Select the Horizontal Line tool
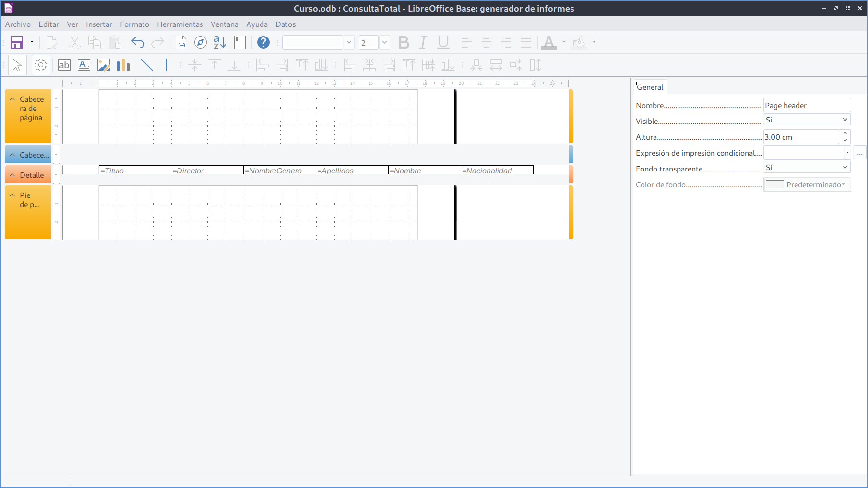868x488 pixels. 147,65
